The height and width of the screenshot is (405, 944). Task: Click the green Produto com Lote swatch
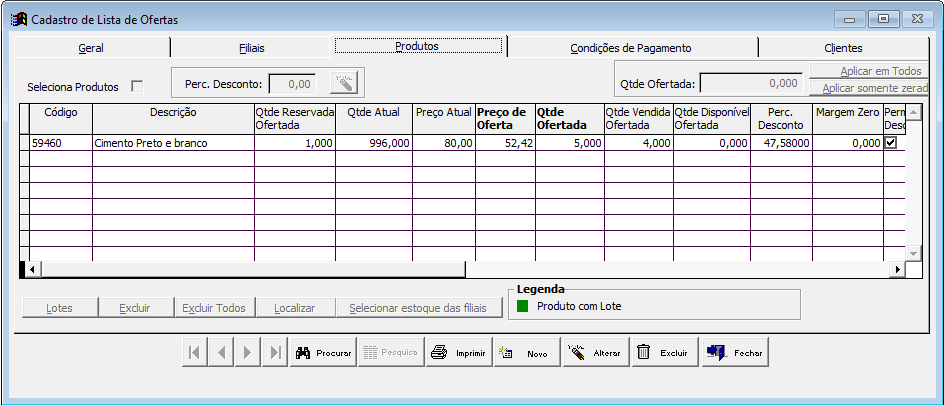pos(522,306)
